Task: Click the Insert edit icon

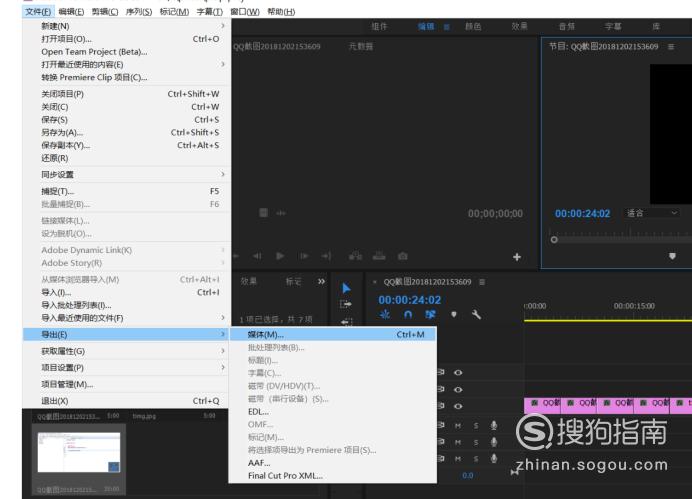Action: [355, 256]
